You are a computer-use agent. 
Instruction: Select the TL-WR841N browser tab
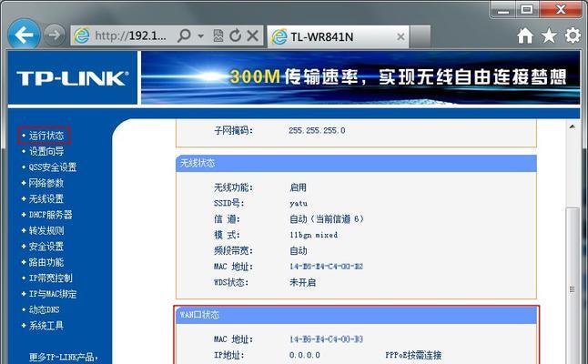click(x=338, y=36)
